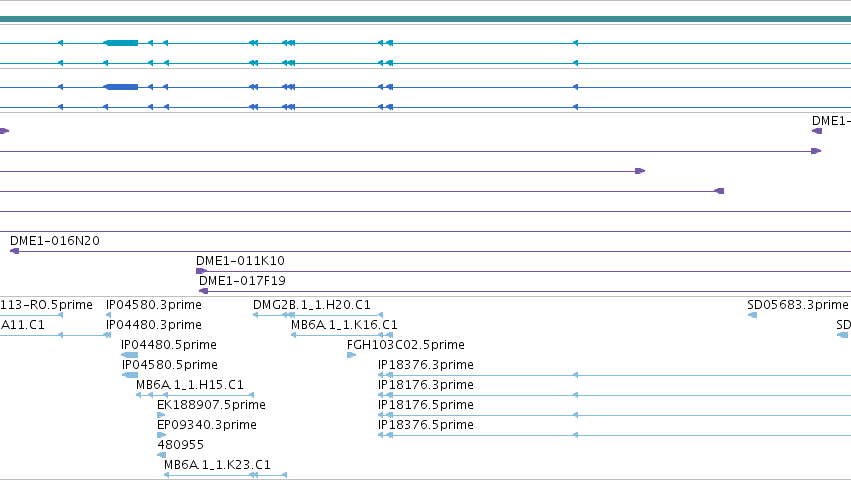Click the feature glyph under EP09340.3prime
The width and height of the screenshot is (851, 480).
[x=161, y=435]
